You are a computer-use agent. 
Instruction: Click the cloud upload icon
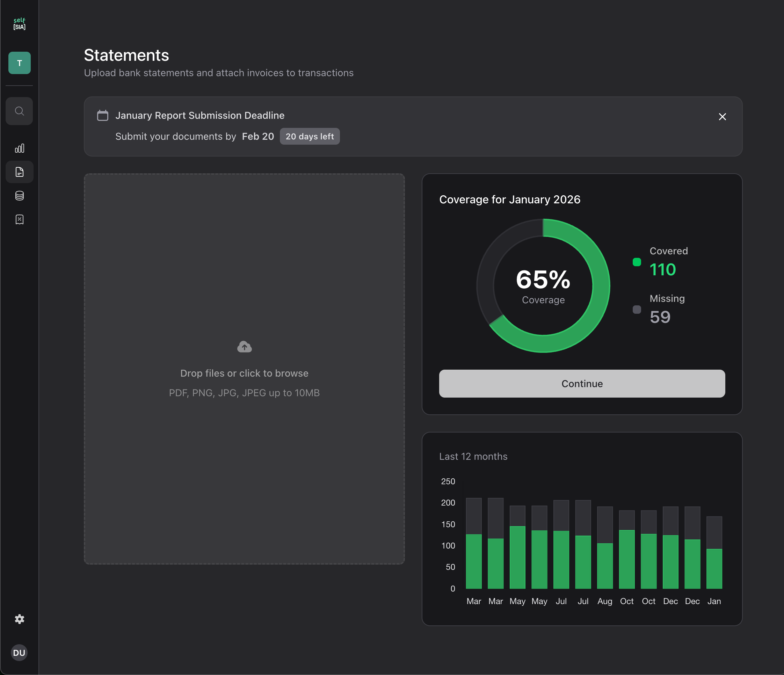click(x=244, y=346)
